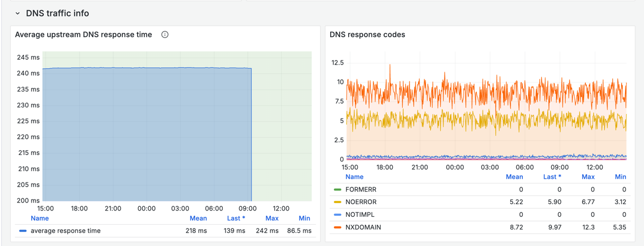Select the 139 ms last value
Screen dimensions: 644x246
pos(234,231)
